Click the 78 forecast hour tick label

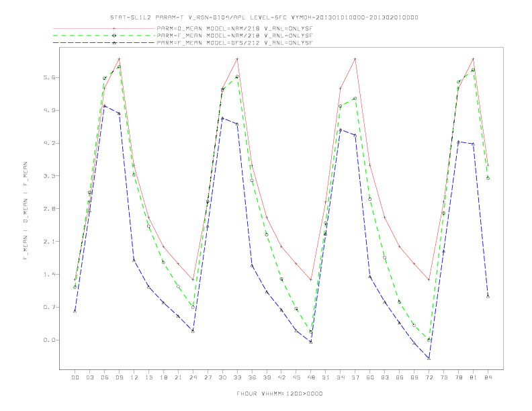pyautogui.click(x=459, y=377)
